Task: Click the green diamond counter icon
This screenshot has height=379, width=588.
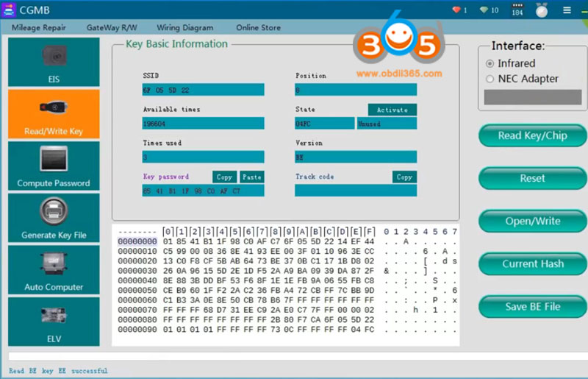Action: pyautogui.click(x=484, y=10)
